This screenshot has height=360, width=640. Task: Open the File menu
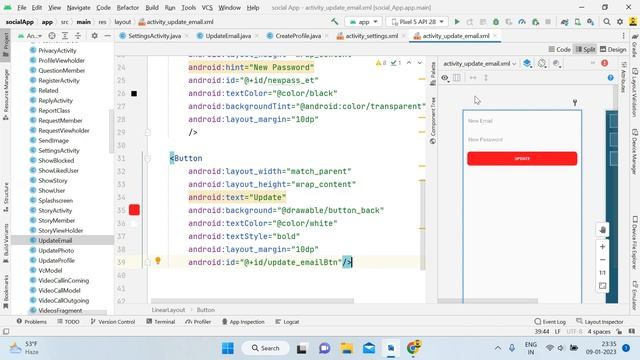point(22,7)
